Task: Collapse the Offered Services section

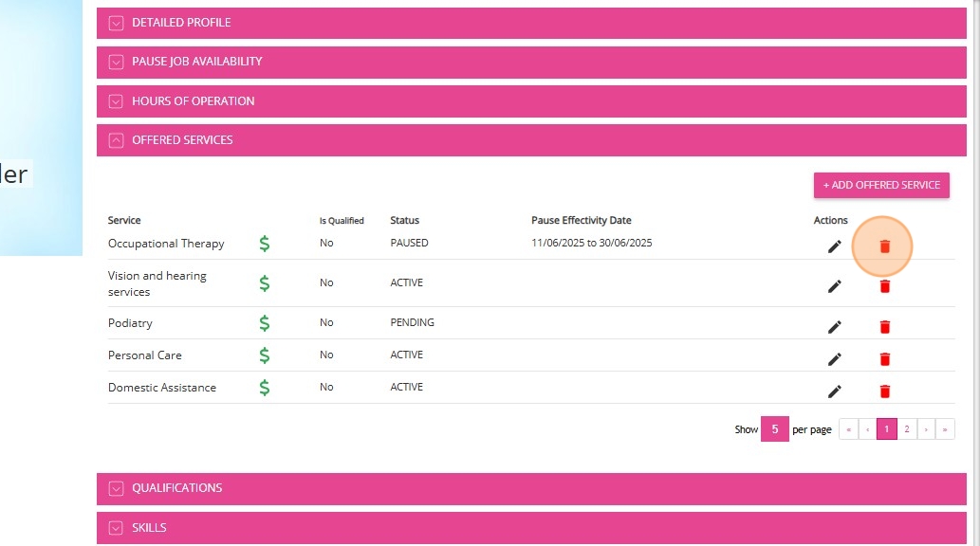Action: [531, 140]
